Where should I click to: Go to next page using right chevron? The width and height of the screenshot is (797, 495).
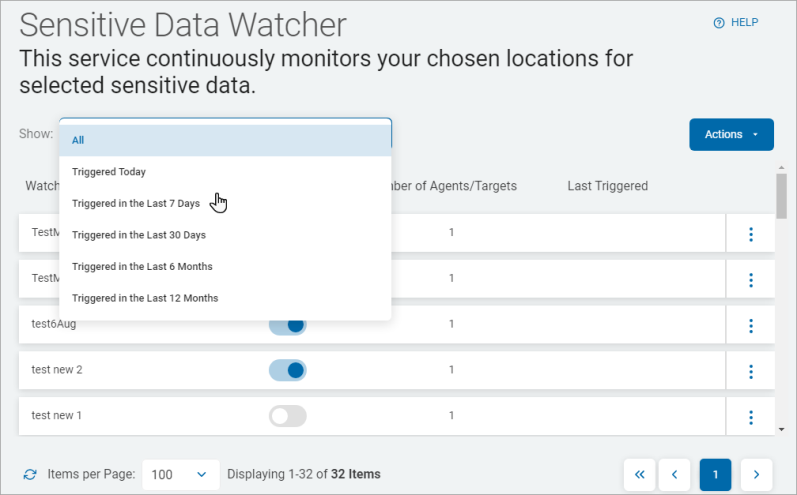[756, 474]
